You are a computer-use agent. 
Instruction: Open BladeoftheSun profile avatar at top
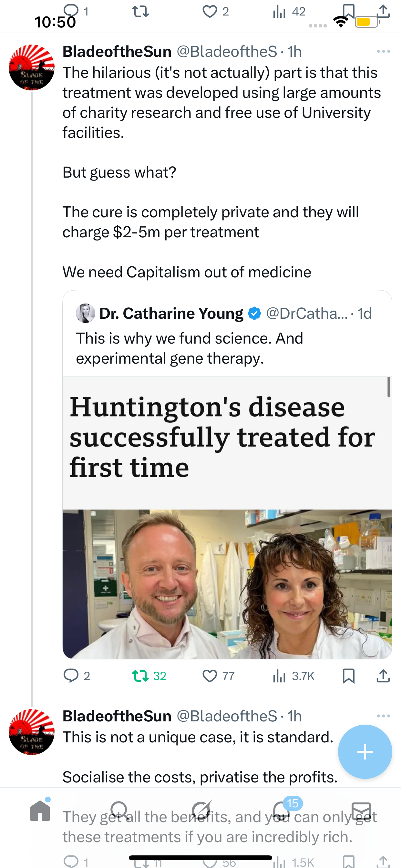coord(32,67)
